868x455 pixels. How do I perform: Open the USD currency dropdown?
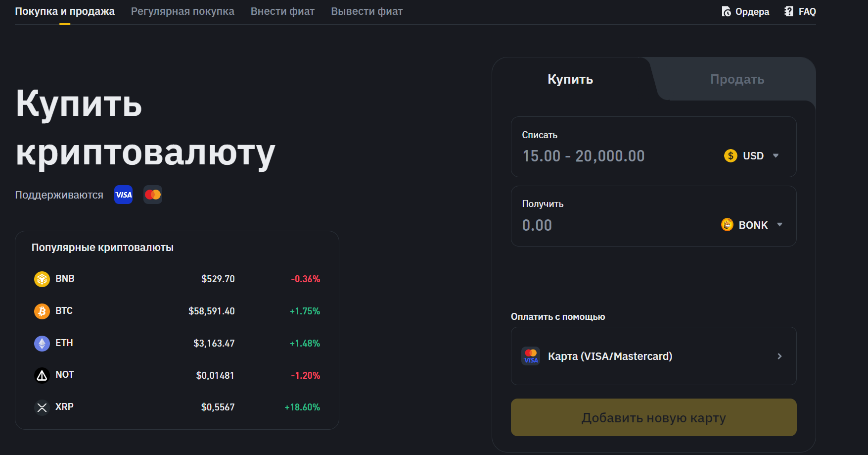point(752,156)
